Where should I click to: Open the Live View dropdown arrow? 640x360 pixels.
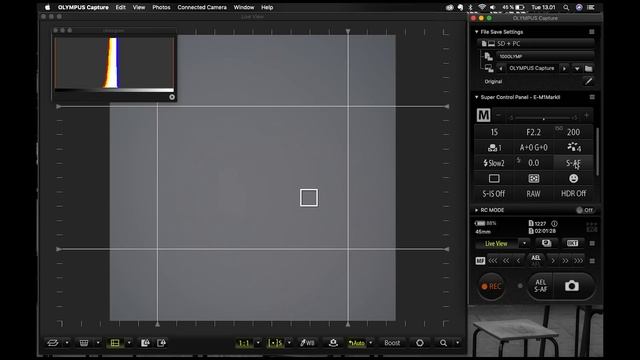[x=524, y=244]
